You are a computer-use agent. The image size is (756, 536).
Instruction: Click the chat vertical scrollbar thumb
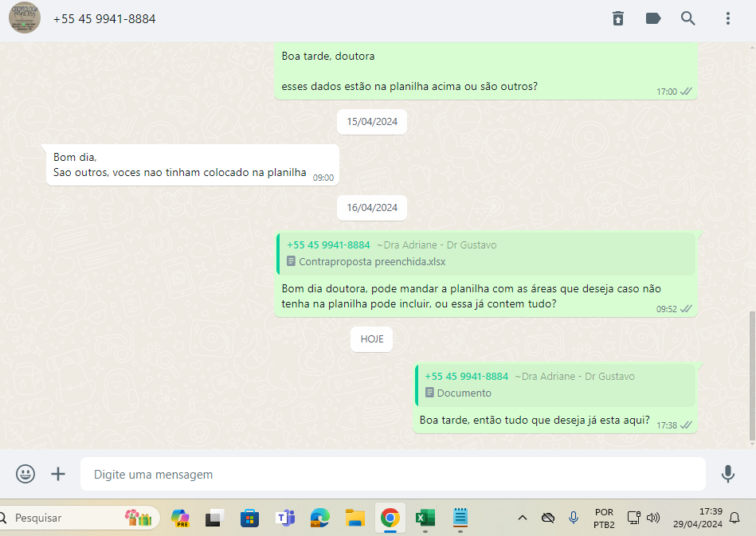[752, 376]
